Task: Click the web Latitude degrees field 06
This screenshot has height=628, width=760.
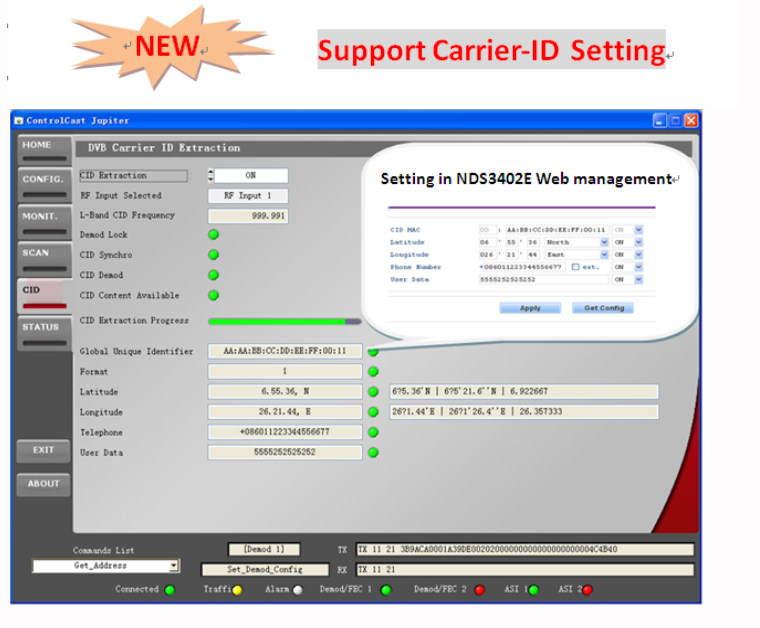Action: coord(488,242)
